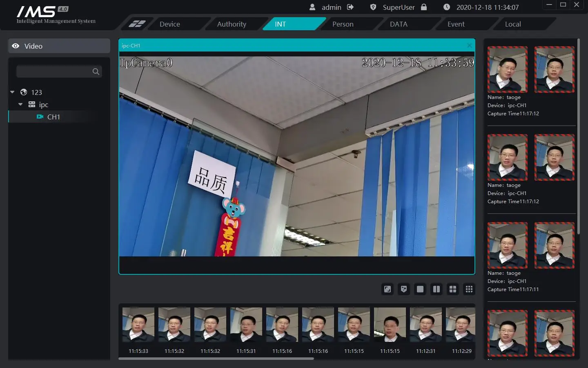Click the lock icon next to SuperUser
Image resolution: width=588 pixels, height=368 pixels.
point(424,7)
